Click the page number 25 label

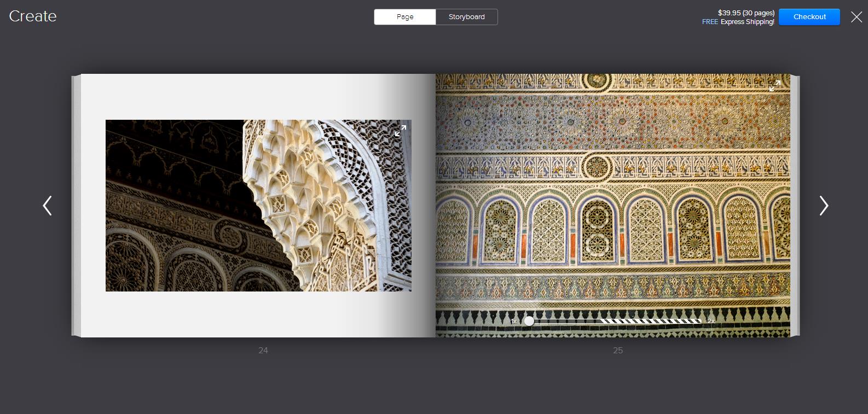618,351
